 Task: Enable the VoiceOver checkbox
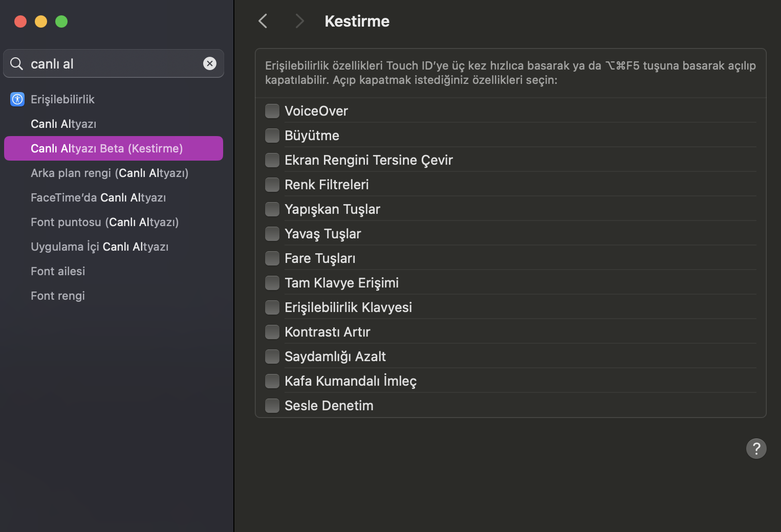click(272, 111)
